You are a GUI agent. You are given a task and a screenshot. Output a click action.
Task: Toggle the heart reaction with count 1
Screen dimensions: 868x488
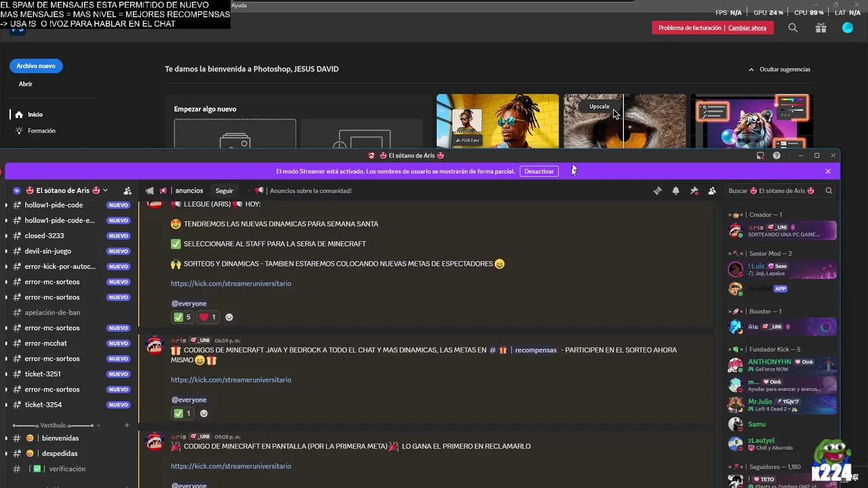(208, 317)
